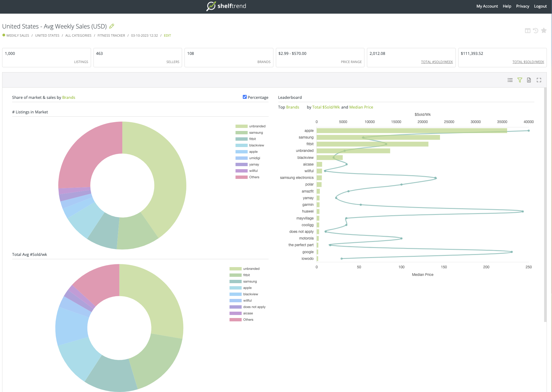Toggle Others legend entry in Sold/wk chart
The height and width of the screenshot is (392, 552).
click(x=242, y=320)
